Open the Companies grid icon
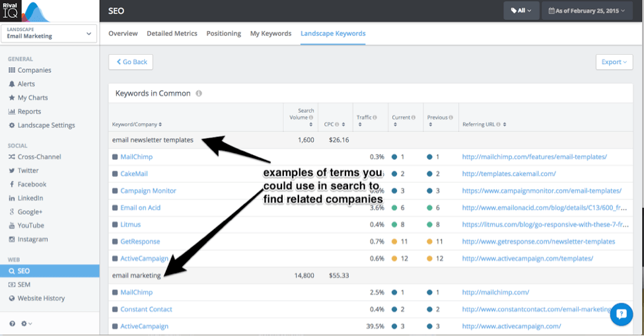The height and width of the screenshot is (336, 644). coord(12,70)
